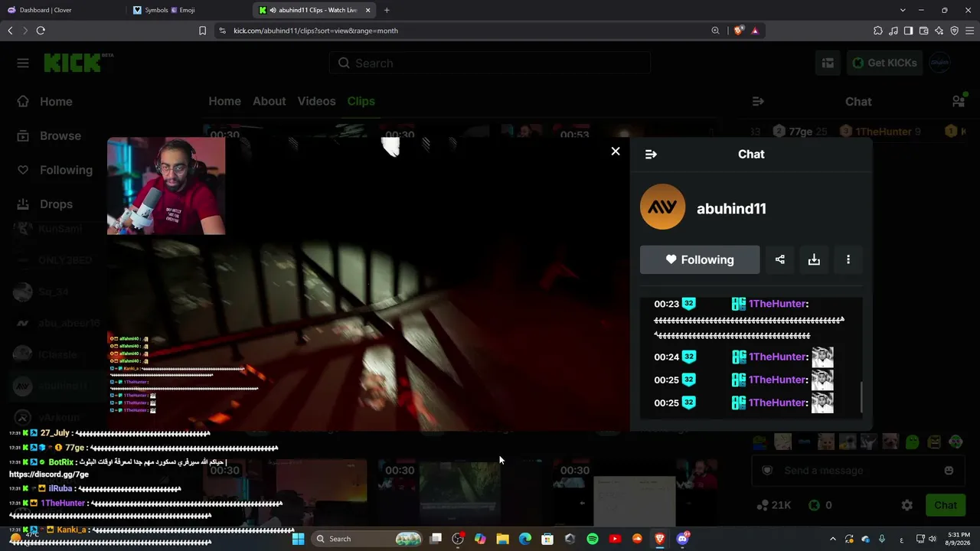Click the Send a message chat field
The height and width of the screenshot is (551, 980).
(x=858, y=471)
